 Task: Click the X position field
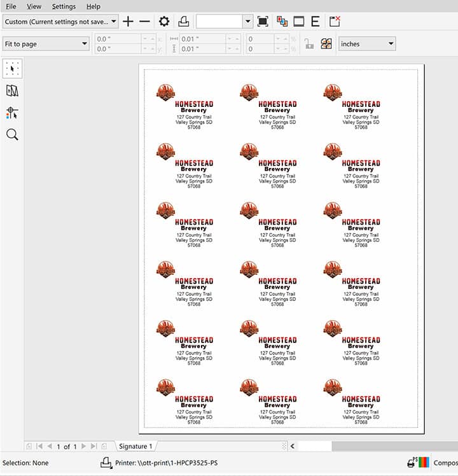point(118,39)
